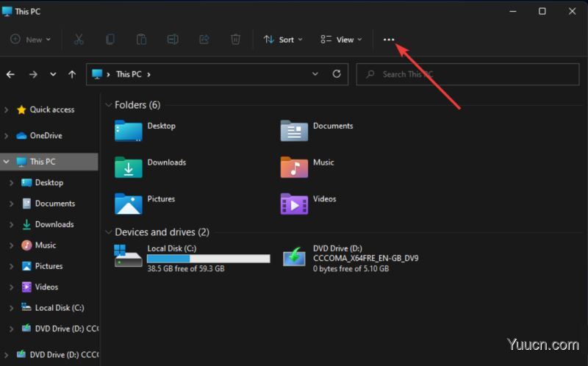The image size is (588, 366).
Task: Open the New item dropdown
Action: (x=30, y=40)
